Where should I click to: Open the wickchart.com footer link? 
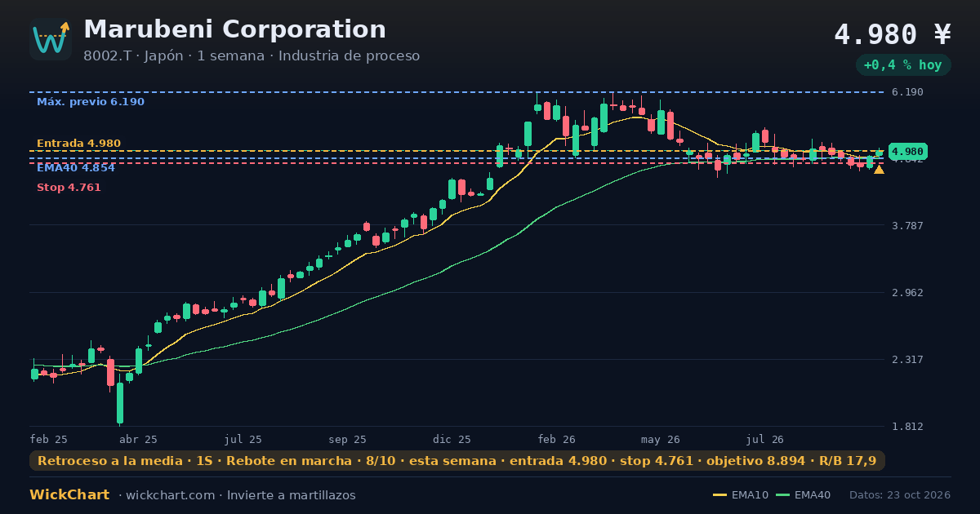[171, 495]
